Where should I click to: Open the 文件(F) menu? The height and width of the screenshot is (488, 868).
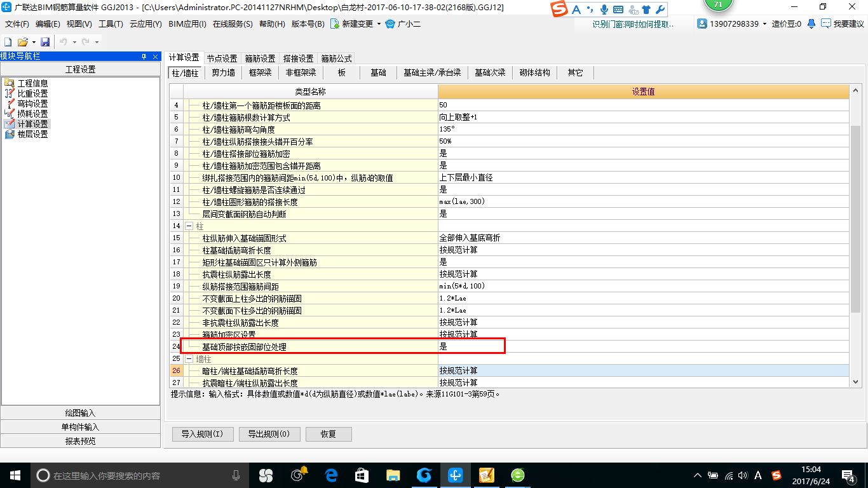17,24
